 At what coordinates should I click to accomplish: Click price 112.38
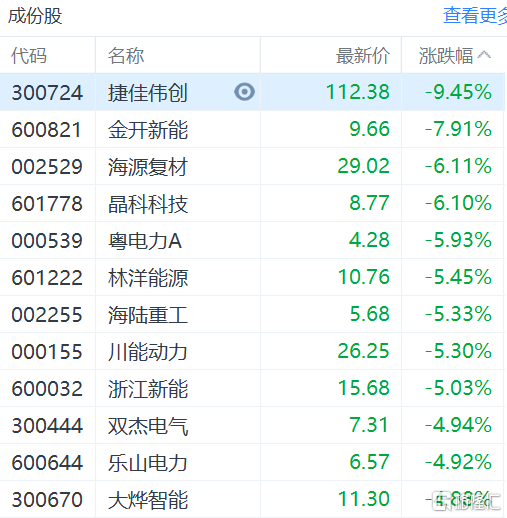358,92
